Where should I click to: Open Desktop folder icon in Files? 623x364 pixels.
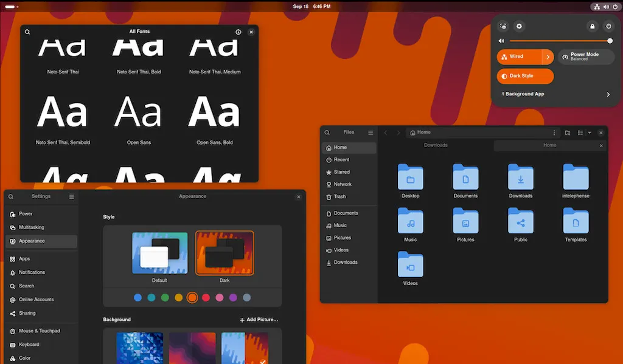411,177
